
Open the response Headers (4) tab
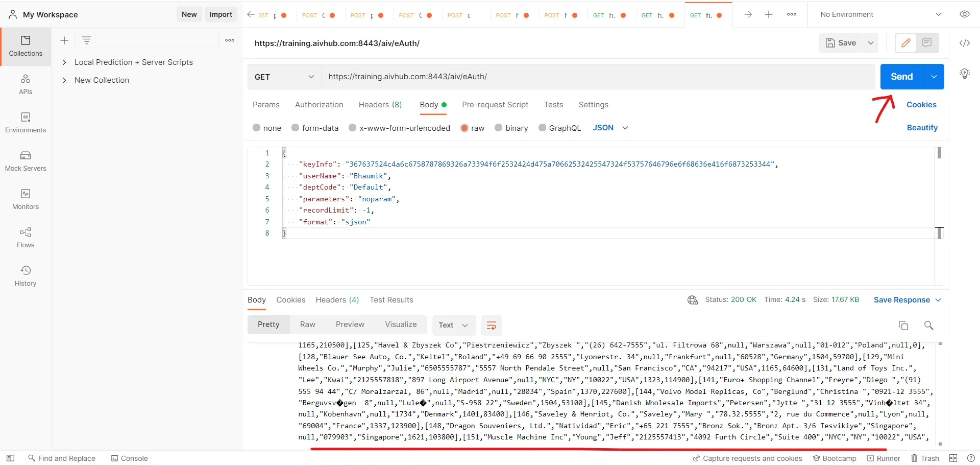coord(337,300)
